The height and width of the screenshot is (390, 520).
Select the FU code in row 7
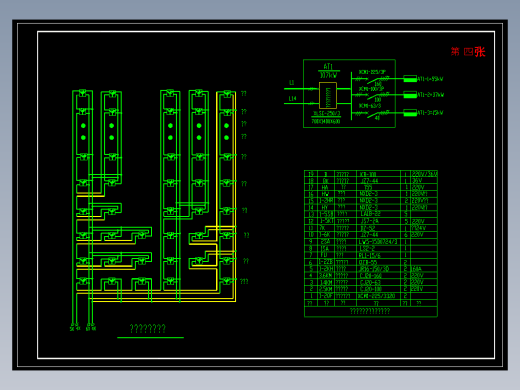(x=324, y=255)
